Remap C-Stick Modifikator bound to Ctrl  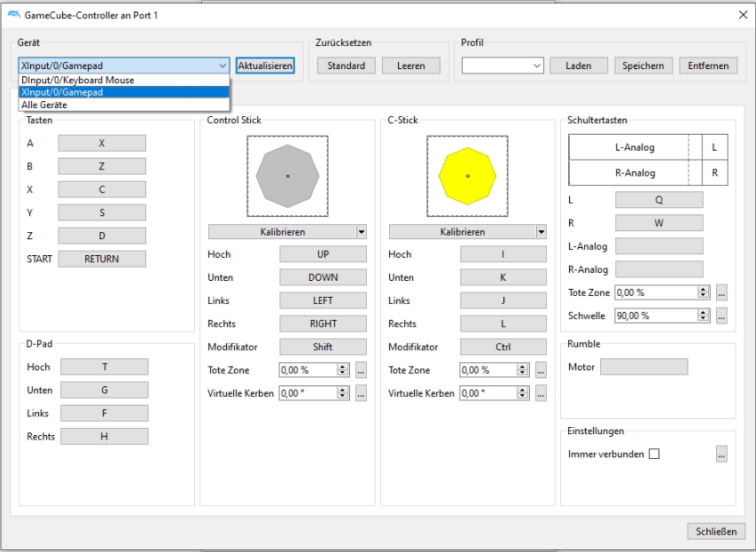[503, 346]
